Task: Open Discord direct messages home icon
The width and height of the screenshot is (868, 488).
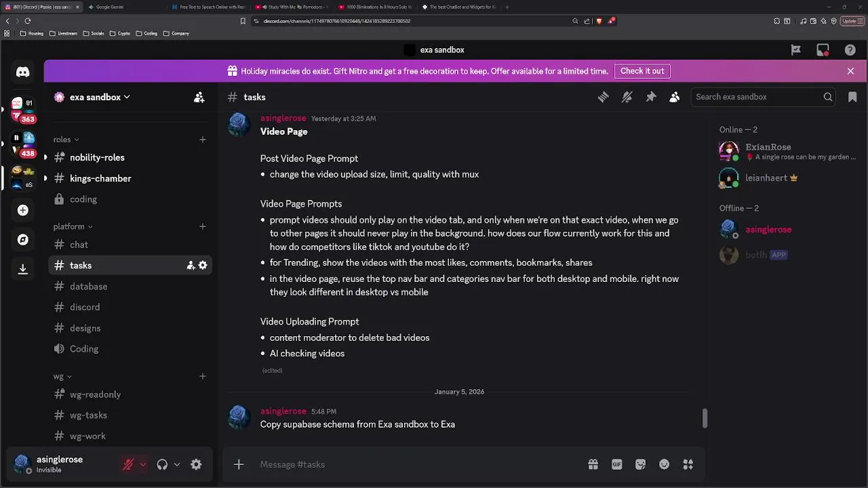Action: point(22,72)
